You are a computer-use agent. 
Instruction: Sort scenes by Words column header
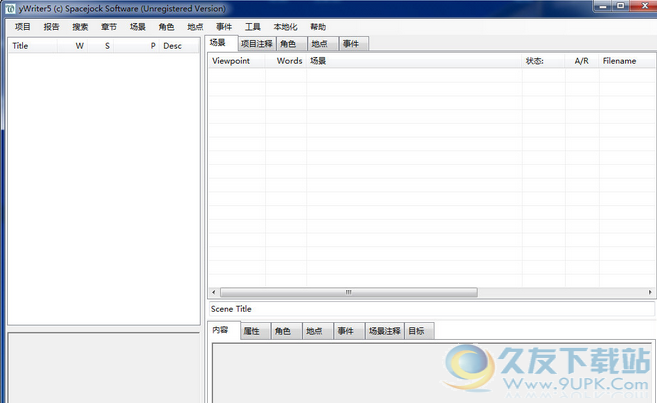tap(286, 61)
